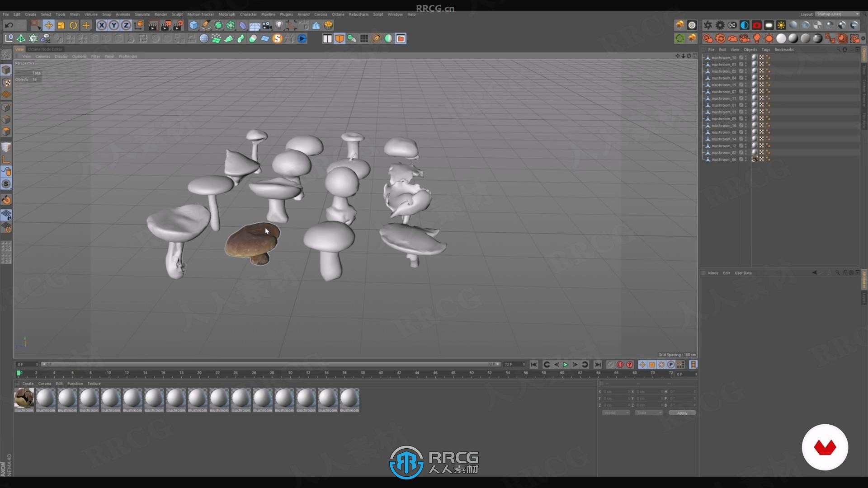Open the Object Manager Tags menu
This screenshot has height=488, width=868.
click(x=765, y=50)
